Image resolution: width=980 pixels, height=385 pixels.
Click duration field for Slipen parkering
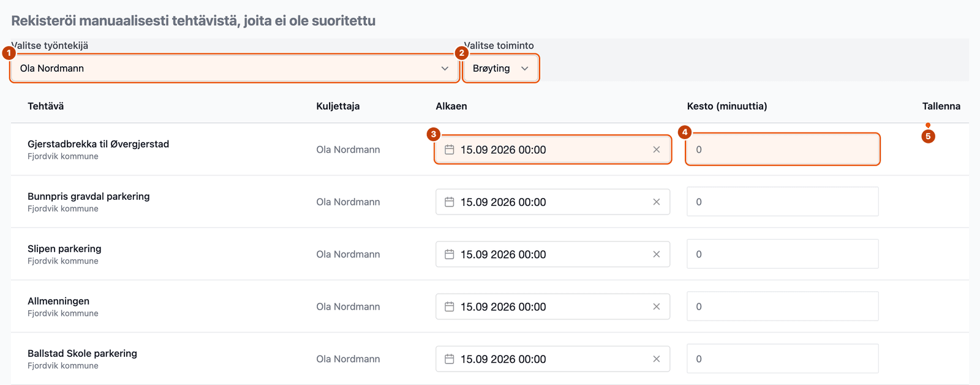782,254
